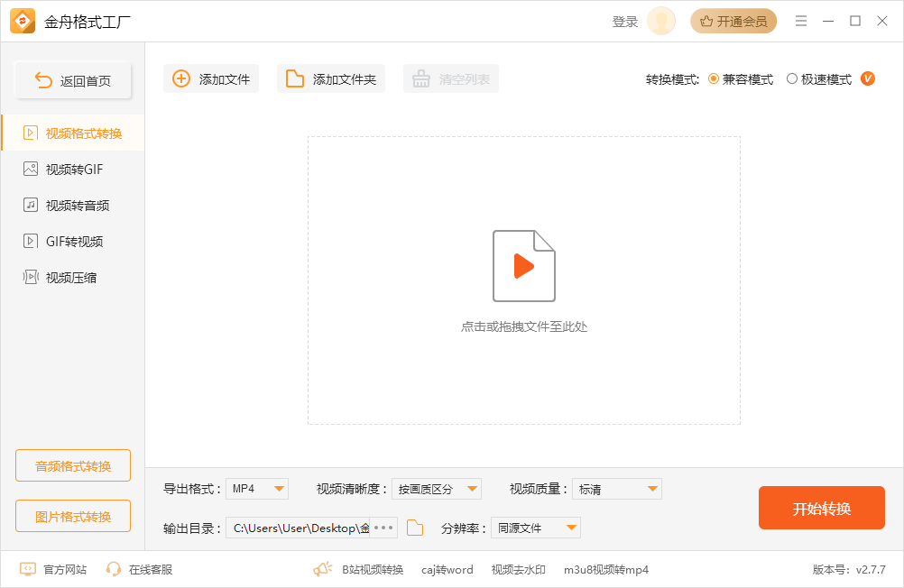The width and height of the screenshot is (904, 588).
Task: Open the 视频质量 标清 dropdown
Action: click(617, 488)
